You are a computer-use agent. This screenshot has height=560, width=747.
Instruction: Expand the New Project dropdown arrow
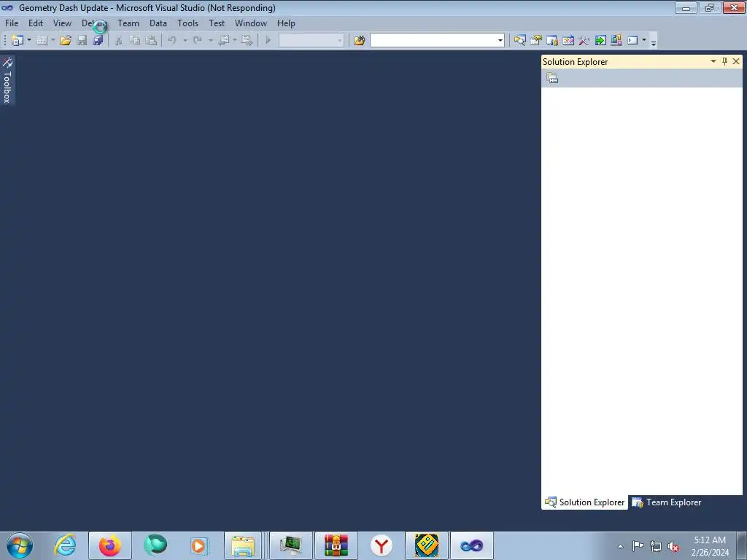point(29,41)
